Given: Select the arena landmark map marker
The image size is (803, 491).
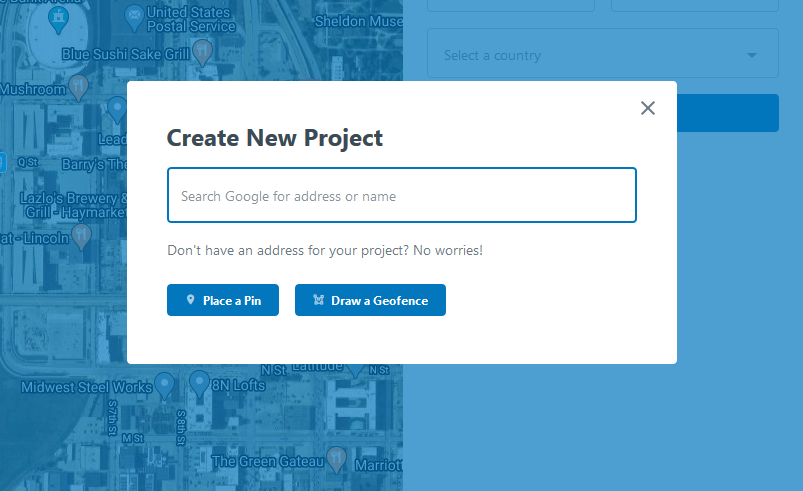Looking at the screenshot, I should point(58,20).
